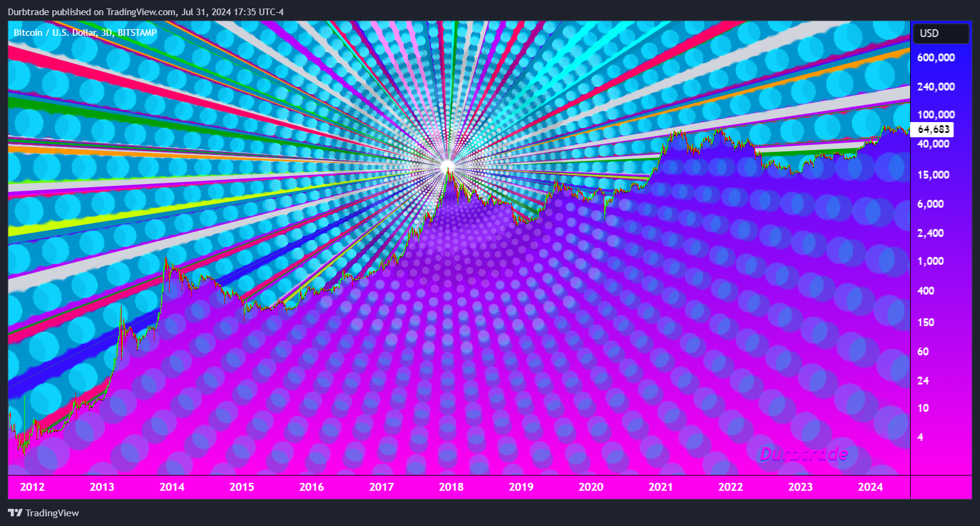Click 2021 on the time axis
This screenshot has height=526, width=980.
660,487
